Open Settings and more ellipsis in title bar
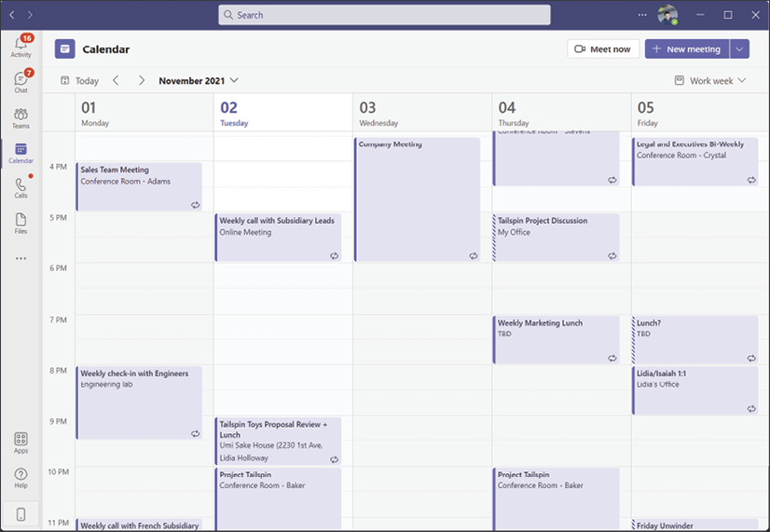The width and height of the screenshot is (770, 532). click(x=641, y=15)
